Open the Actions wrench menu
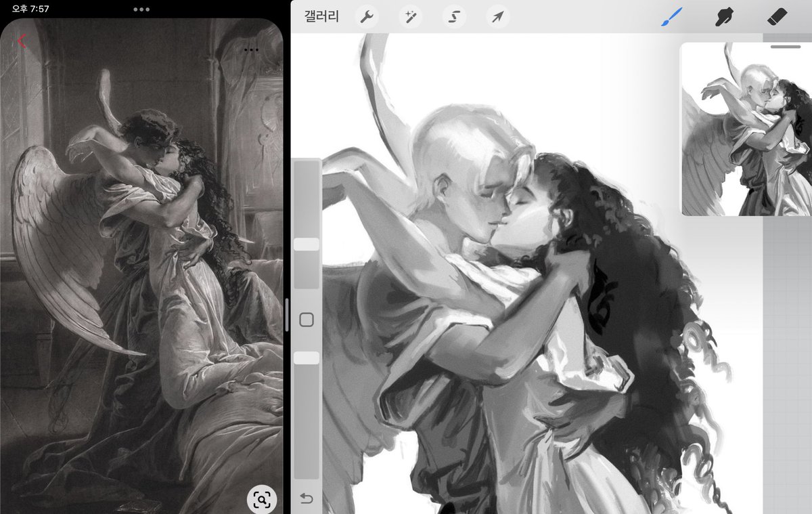 (367, 17)
